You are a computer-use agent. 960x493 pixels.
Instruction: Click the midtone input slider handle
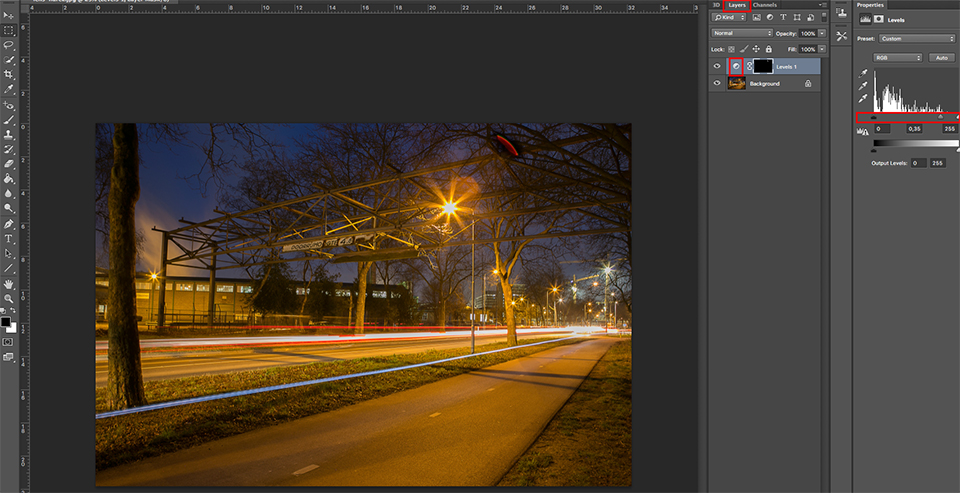click(x=940, y=116)
